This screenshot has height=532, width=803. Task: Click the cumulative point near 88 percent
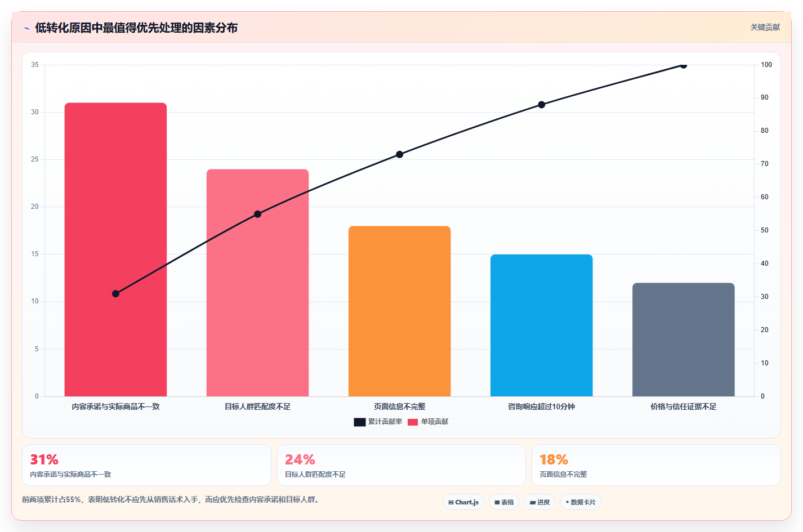(542, 105)
